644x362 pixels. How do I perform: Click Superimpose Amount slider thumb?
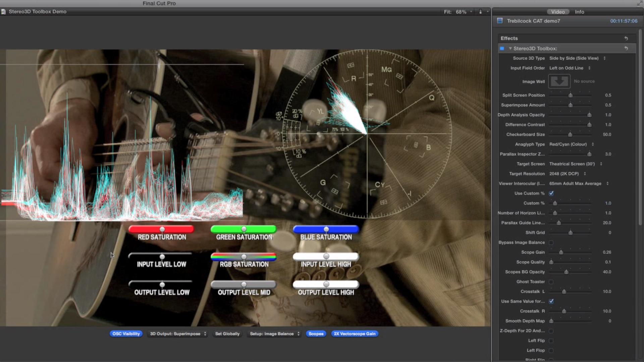point(570,105)
